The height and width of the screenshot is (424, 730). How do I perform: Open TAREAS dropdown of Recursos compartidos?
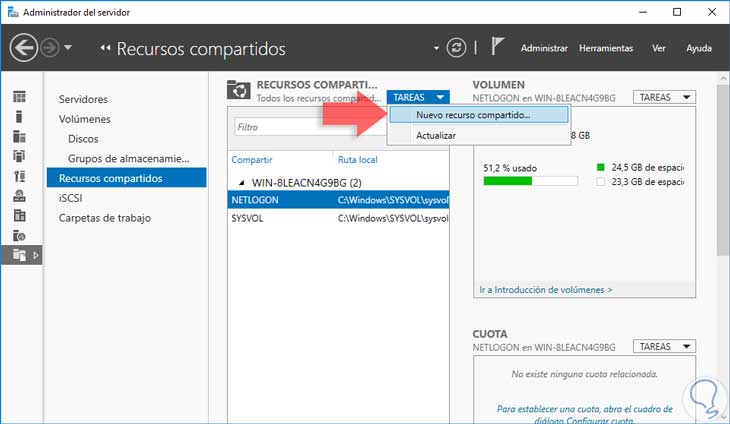(x=418, y=97)
